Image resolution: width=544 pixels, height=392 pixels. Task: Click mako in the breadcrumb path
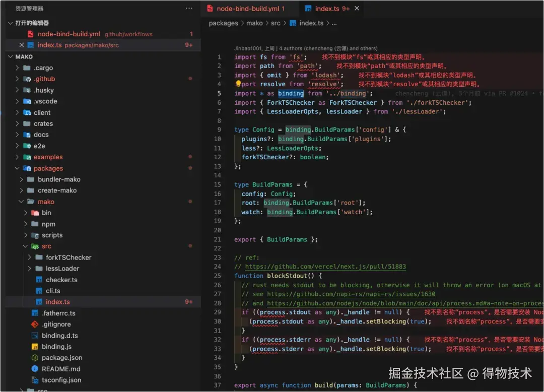pos(254,23)
